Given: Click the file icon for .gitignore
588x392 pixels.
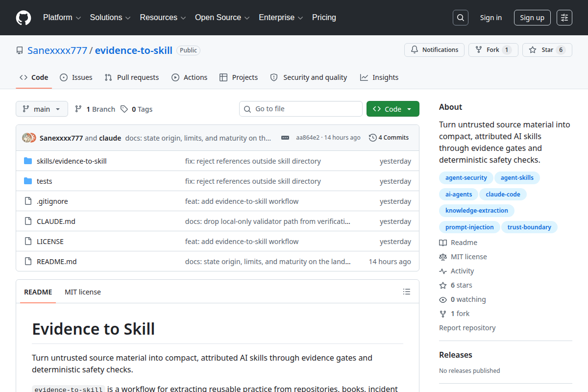Looking at the screenshot, I should [28, 201].
